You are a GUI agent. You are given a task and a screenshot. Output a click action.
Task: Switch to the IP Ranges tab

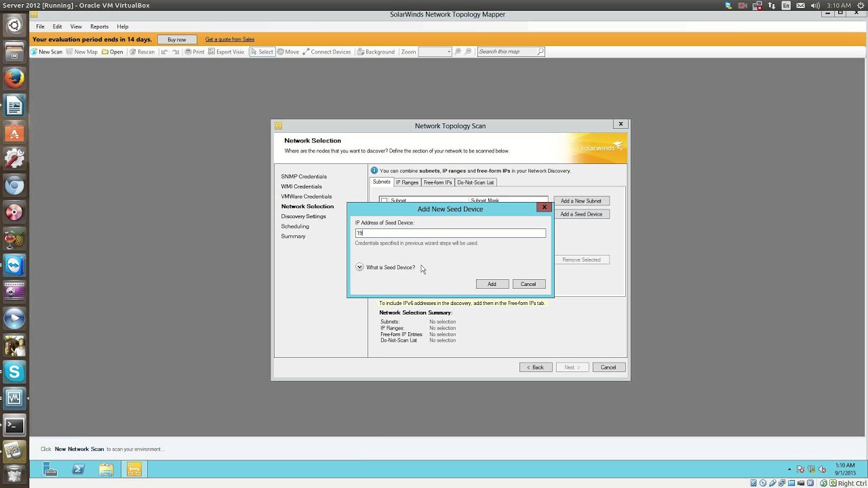[407, 182]
